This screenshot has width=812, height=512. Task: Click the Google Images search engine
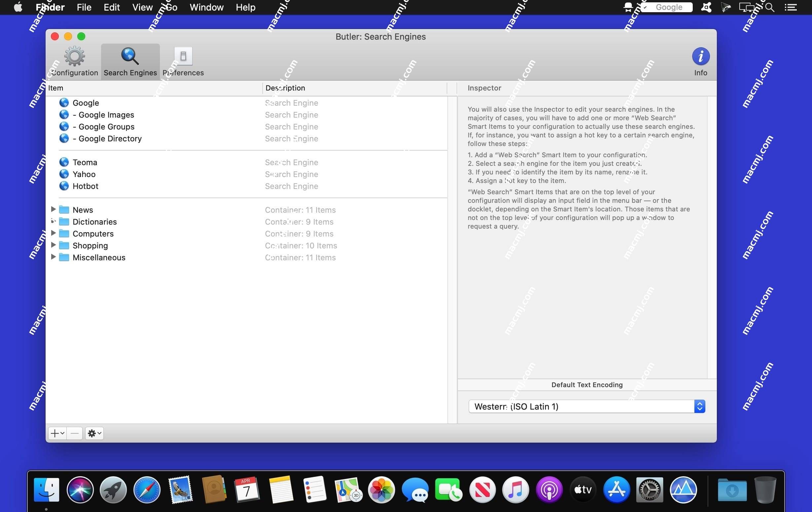coord(103,114)
